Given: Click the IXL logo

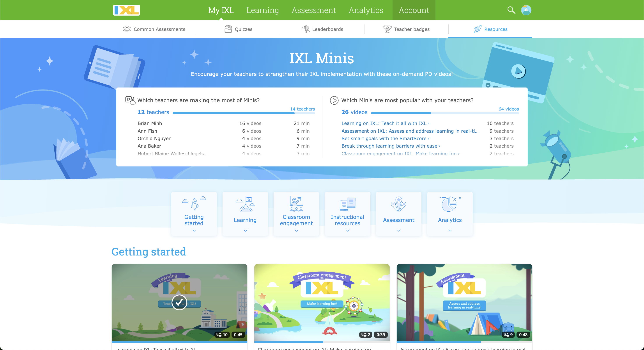Looking at the screenshot, I should pyautogui.click(x=127, y=10).
